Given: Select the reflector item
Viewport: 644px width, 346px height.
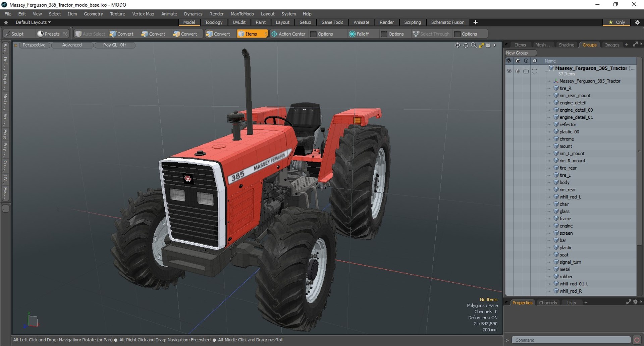Looking at the screenshot, I should pyautogui.click(x=568, y=124).
